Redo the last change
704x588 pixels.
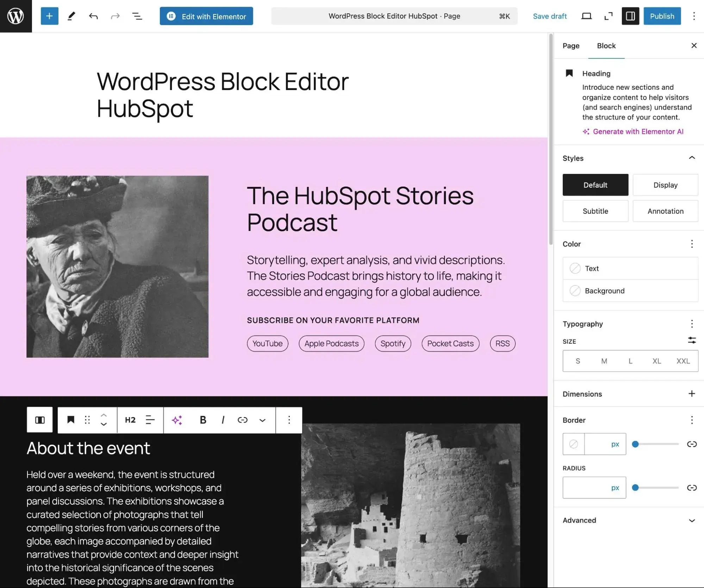115,16
